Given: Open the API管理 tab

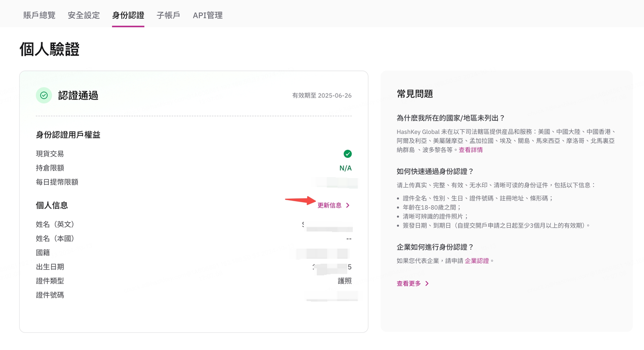Looking at the screenshot, I should coord(208,15).
